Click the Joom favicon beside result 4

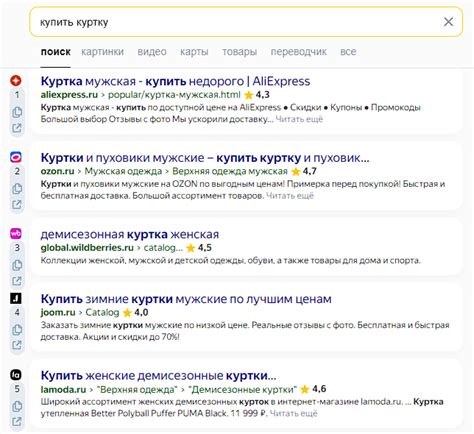pos(16,298)
